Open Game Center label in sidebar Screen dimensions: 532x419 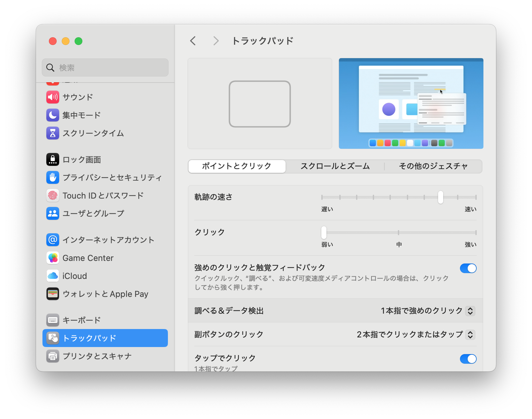click(x=88, y=258)
